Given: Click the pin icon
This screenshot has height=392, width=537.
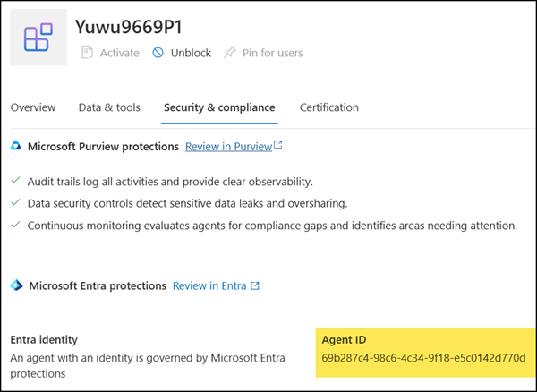Looking at the screenshot, I should [x=229, y=53].
